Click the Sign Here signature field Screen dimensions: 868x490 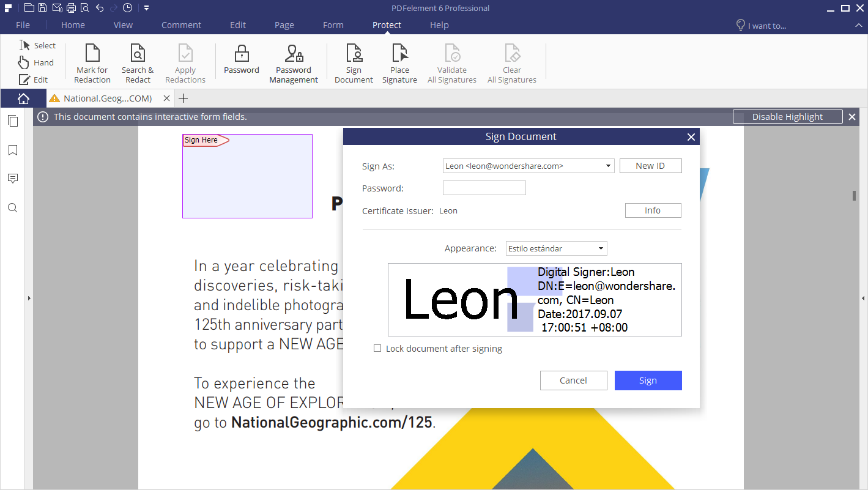coord(247,176)
